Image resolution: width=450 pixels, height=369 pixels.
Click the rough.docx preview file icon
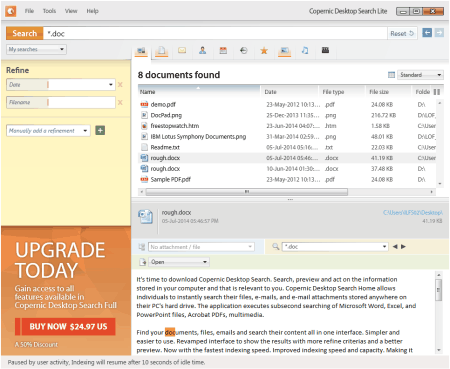tap(146, 217)
